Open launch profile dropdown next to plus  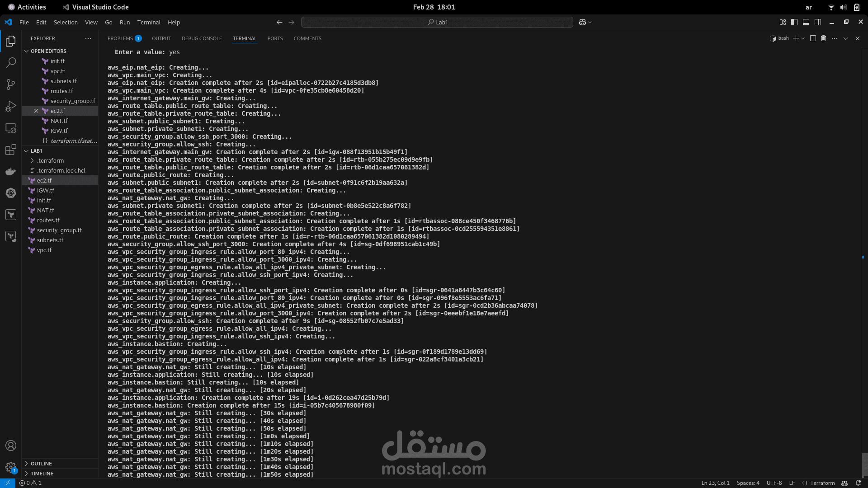coord(803,38)
